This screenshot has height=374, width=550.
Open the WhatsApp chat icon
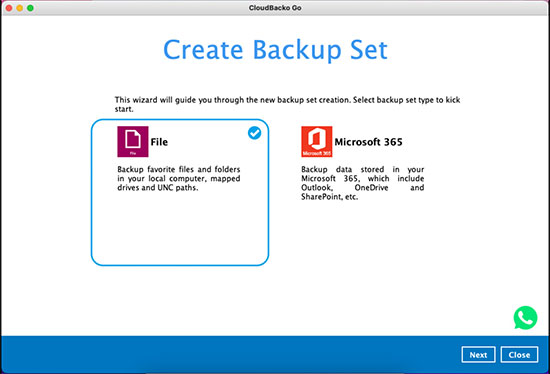[525, 318]
